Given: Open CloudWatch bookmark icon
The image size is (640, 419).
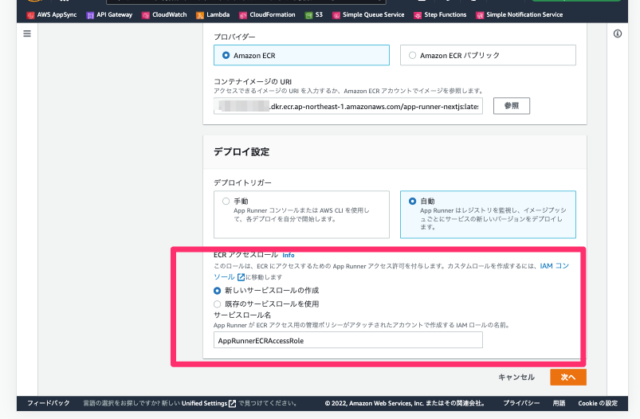Looking at the screenshot, I should click(145, 15).
